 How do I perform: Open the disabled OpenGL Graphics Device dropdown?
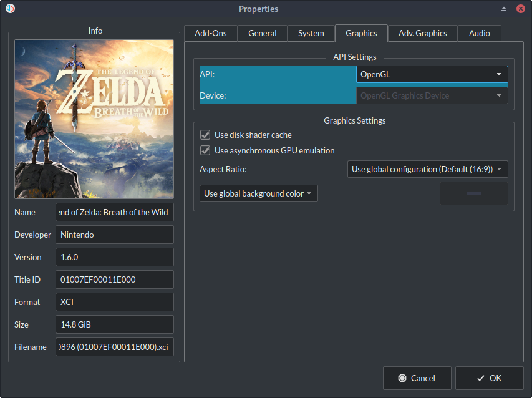(x=432, y=95)
